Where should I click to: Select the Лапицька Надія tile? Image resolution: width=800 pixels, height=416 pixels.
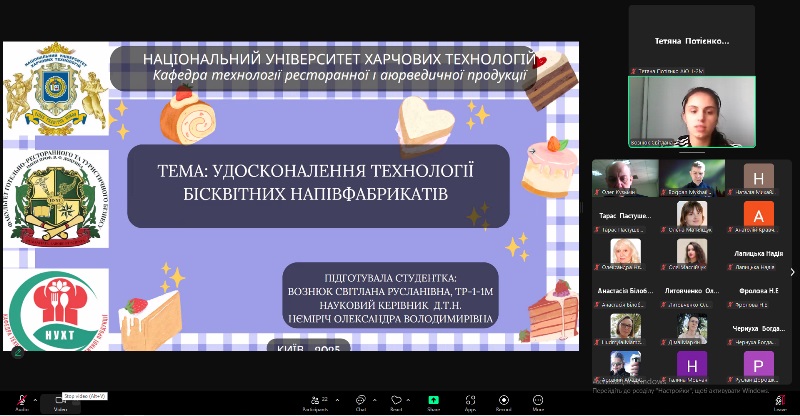coord(758,254)
